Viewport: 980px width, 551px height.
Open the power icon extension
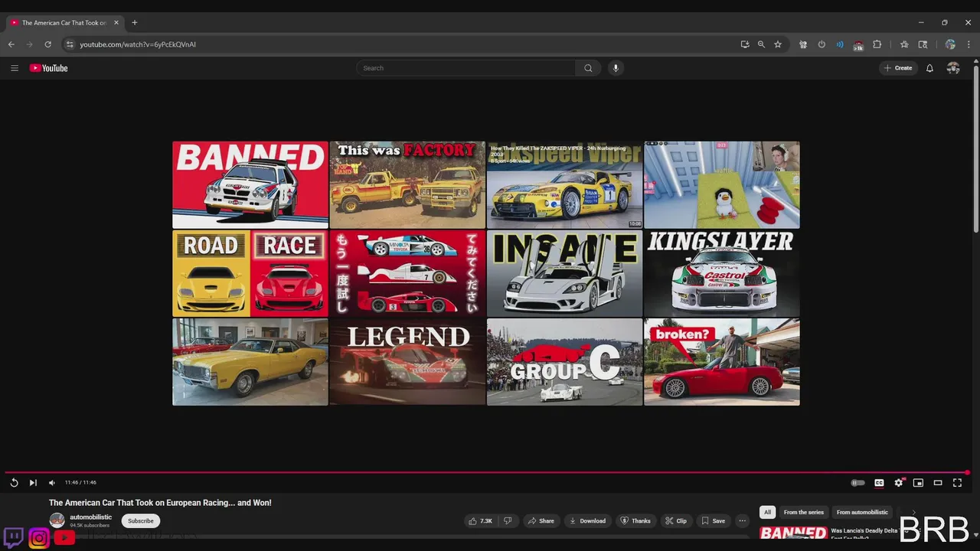[822, 44]
